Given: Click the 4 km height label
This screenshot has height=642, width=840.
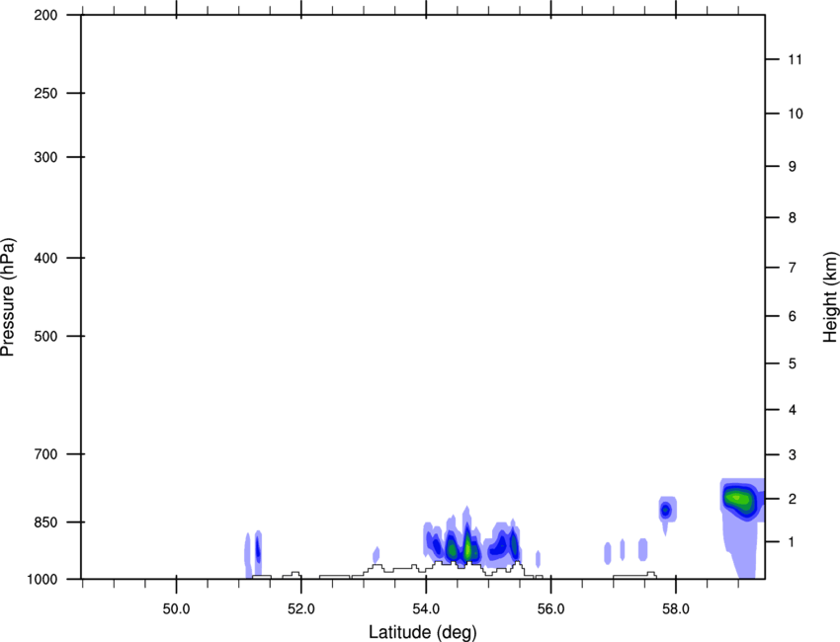Looking at the screenshot, I should tap(793, 410).
